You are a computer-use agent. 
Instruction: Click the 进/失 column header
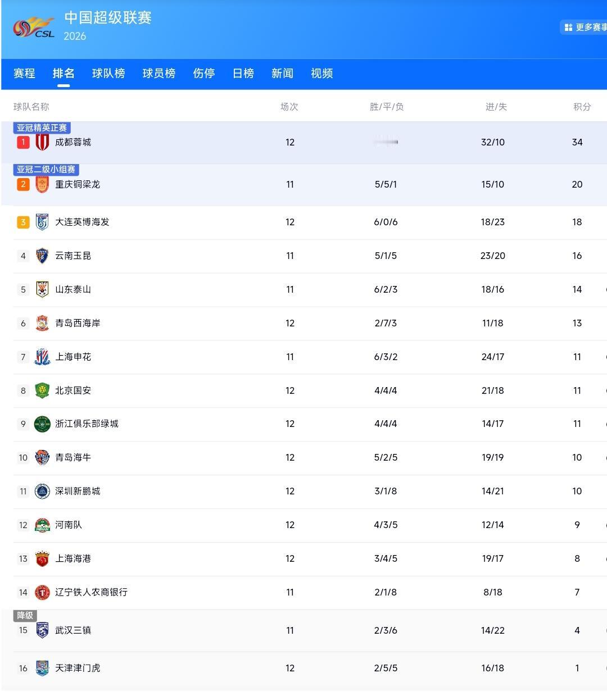tap(496, 107)
